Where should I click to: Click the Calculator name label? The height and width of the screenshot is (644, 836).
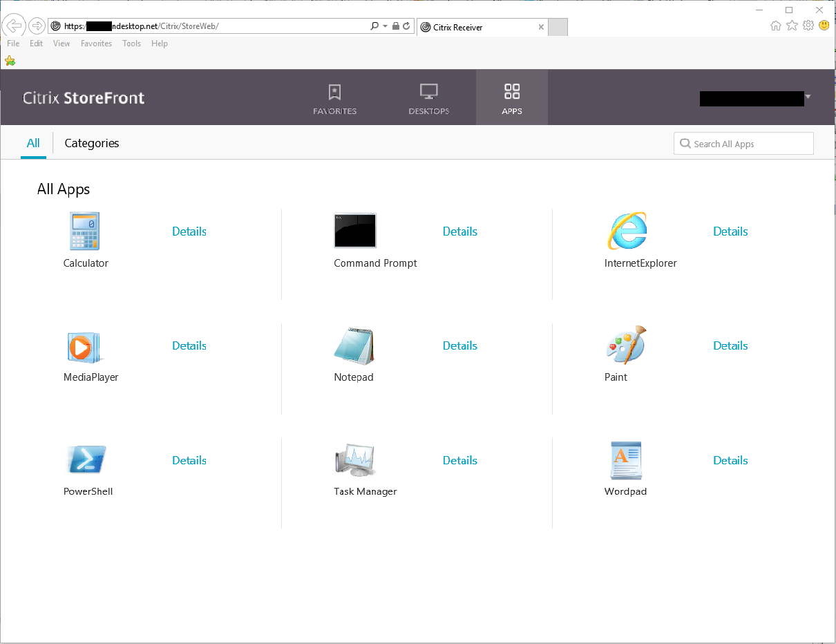point(86,263)
